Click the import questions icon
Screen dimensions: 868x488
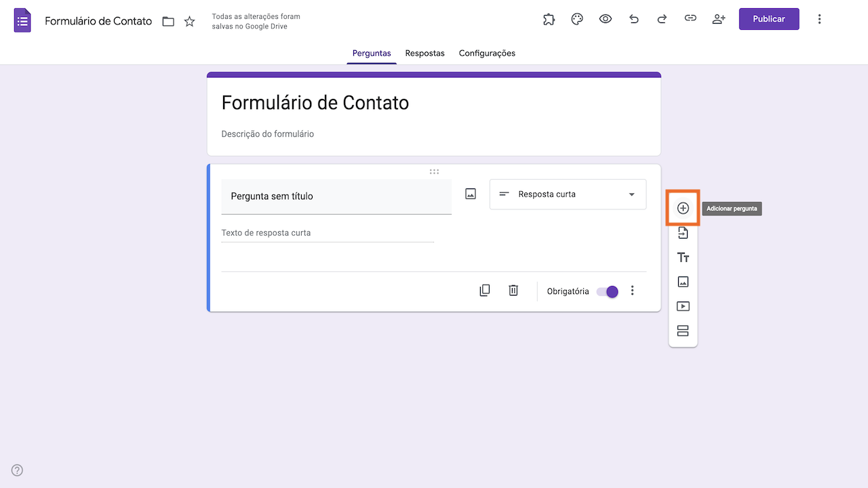[x=683, y=233]
